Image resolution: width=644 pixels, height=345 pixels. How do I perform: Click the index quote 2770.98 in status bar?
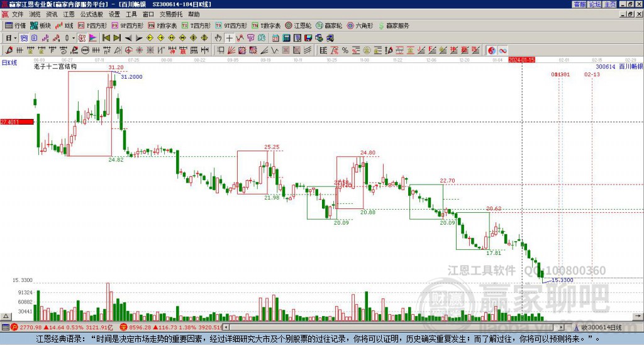pyautogui.click(x=31, y=327)
